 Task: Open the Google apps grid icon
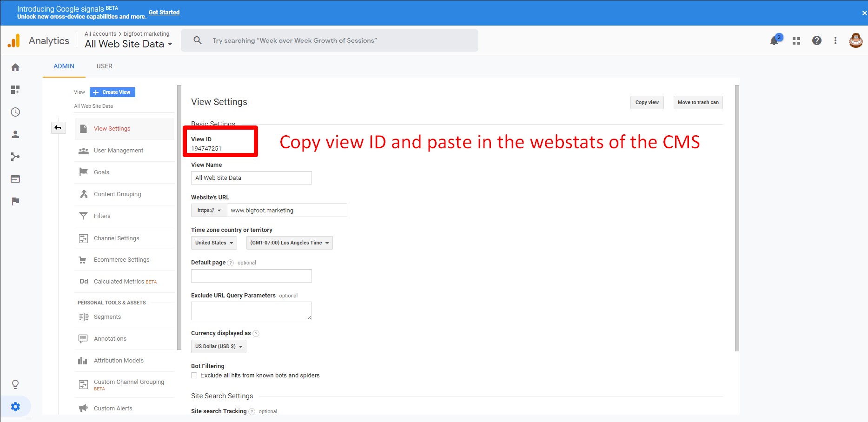click(796, 40)
